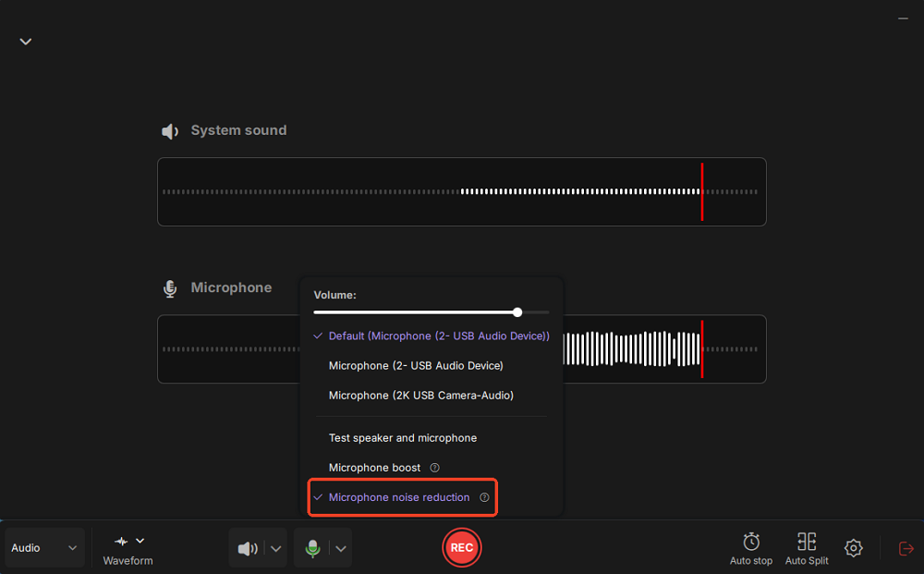Open the Auto stop timer
This screenshot has height=574, width=924.
coord(750,549)
